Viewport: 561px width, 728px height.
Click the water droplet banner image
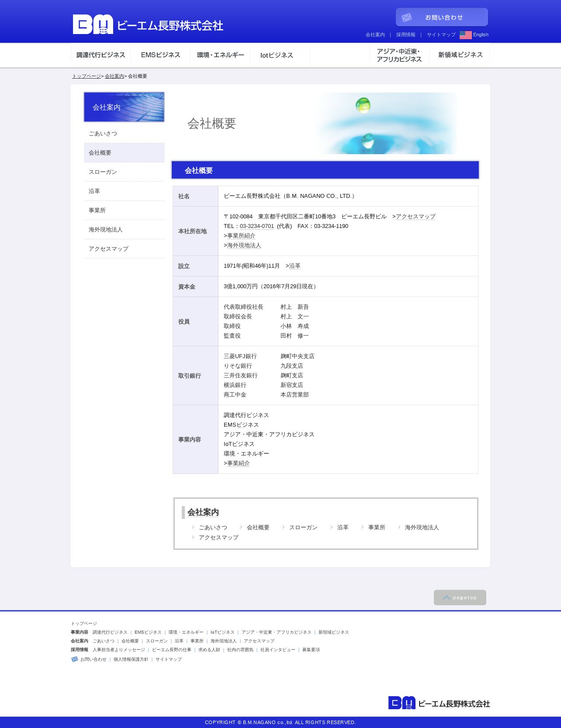pos(386,123)
